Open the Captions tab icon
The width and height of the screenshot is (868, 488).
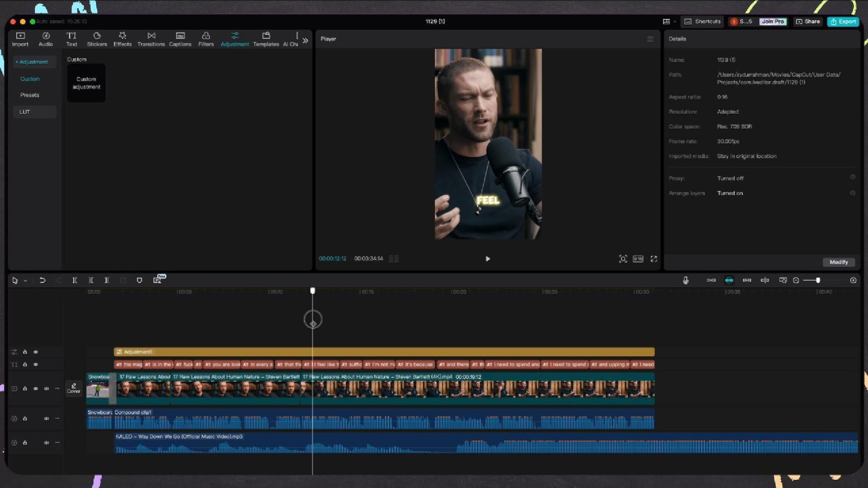pos(180,36)
